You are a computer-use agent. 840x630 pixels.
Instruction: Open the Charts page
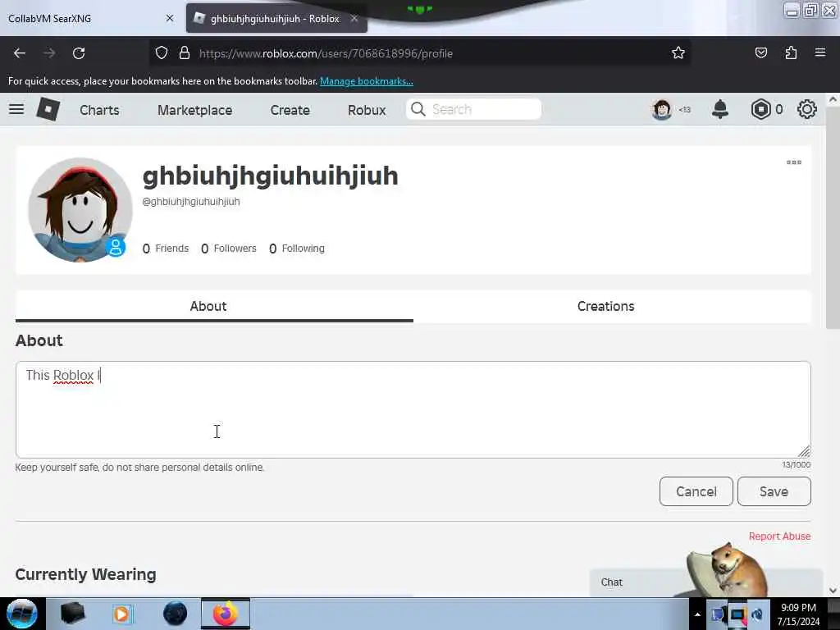tap(99, 110)
